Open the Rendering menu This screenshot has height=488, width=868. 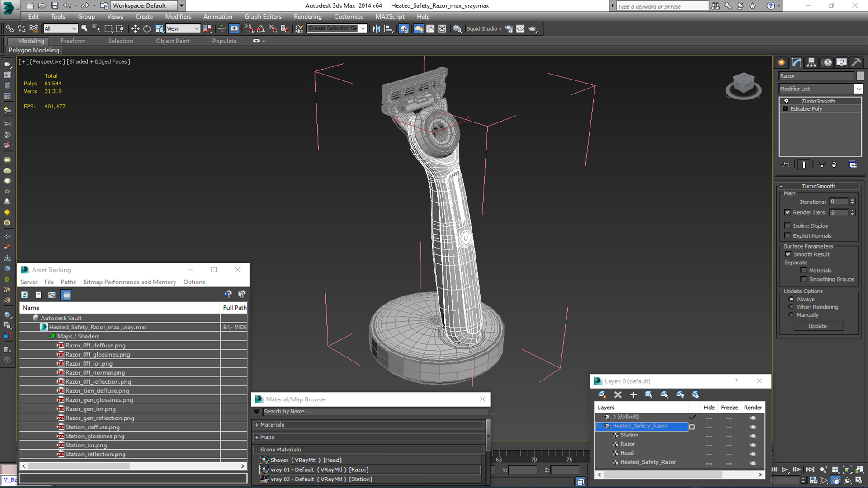pyautogui.click(x=308, y=16)
